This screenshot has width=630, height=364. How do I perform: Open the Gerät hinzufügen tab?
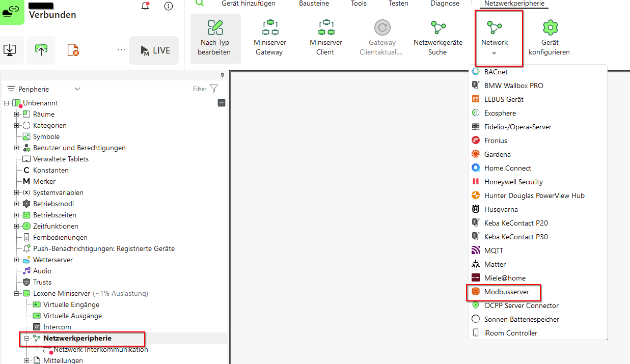[x=249, y=4]
